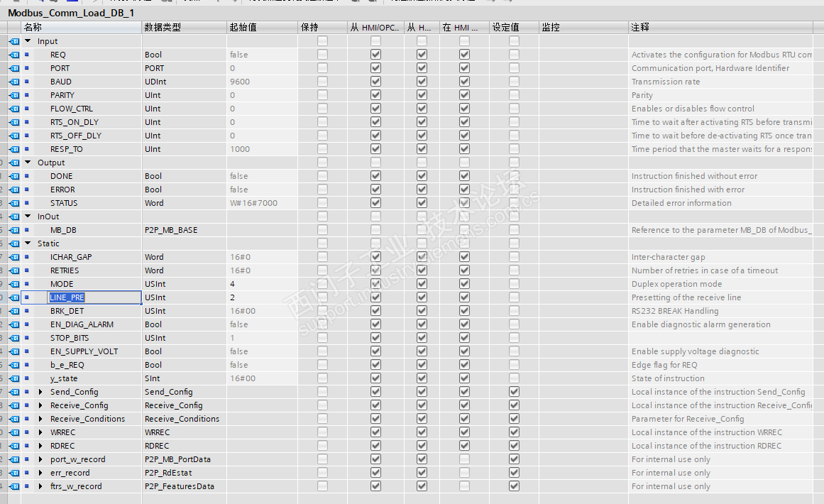Click the tag icon in the MODE row
This screenshot has height=504, width=824.
pos(14,284)
